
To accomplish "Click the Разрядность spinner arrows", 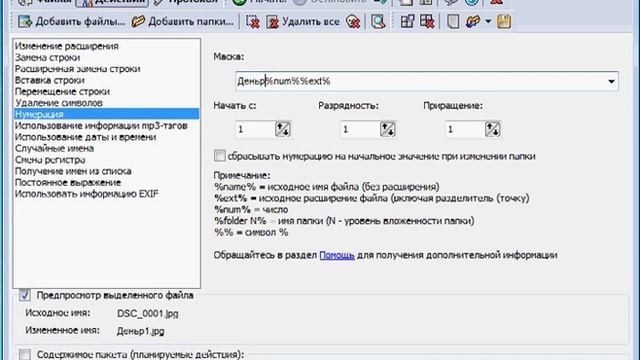I will pyautogui.click(x=387, y=129).
